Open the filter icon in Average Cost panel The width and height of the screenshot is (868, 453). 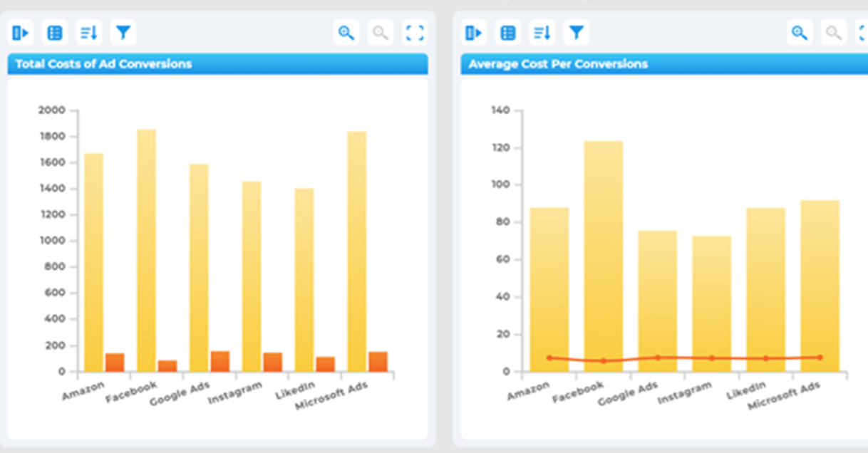tap(577, 32)
